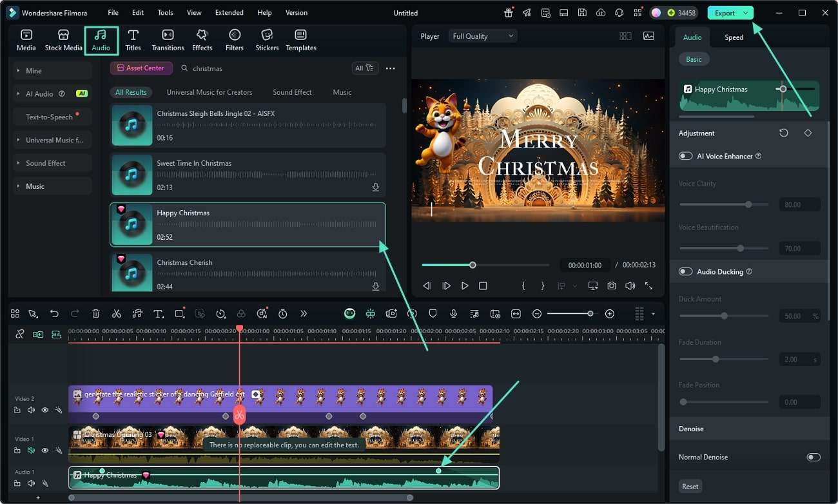The image size is (838, 504).
Task: Toggle the AI Voice Enhancer switch
Action: (685, 156)
